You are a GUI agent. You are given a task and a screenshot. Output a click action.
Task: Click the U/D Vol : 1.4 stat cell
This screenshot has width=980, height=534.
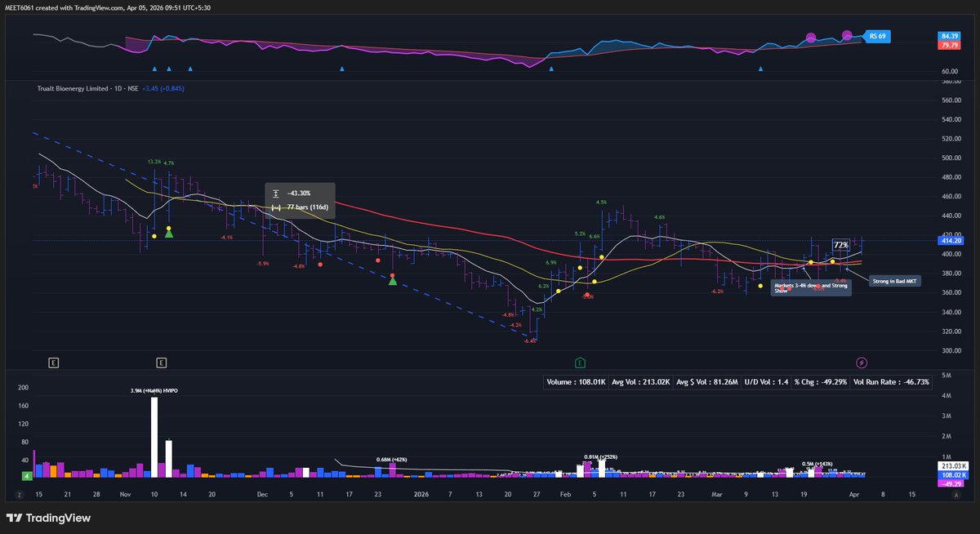click(766, 381)
